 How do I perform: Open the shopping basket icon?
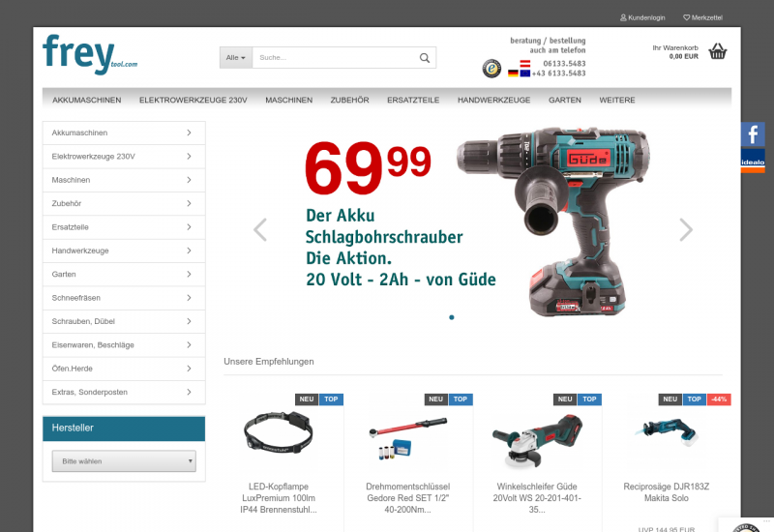717,51
